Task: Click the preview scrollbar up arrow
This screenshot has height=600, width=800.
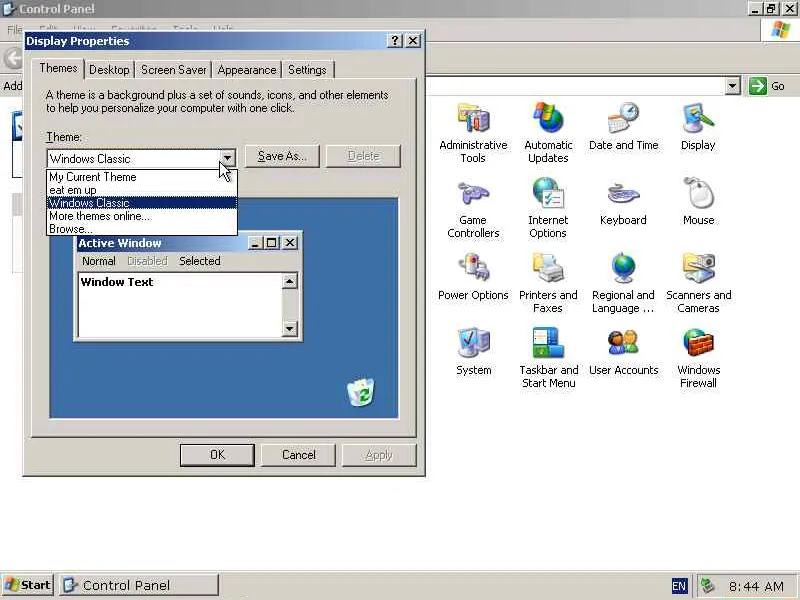Action: coord(290,281)
